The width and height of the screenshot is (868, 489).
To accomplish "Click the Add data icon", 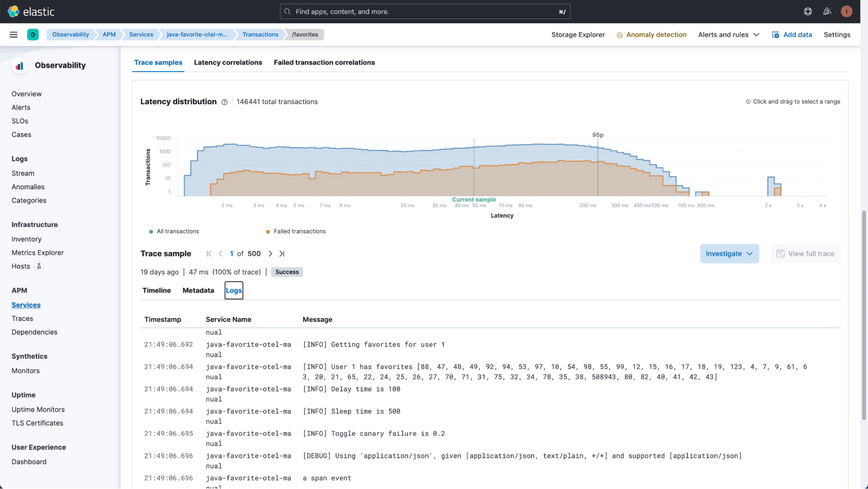I will tap(775, 34).
